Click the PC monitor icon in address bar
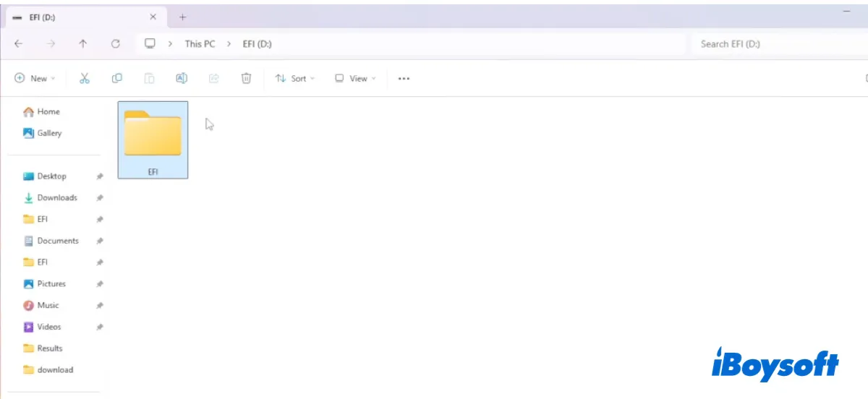868x399 pixels. coord(150,43)
